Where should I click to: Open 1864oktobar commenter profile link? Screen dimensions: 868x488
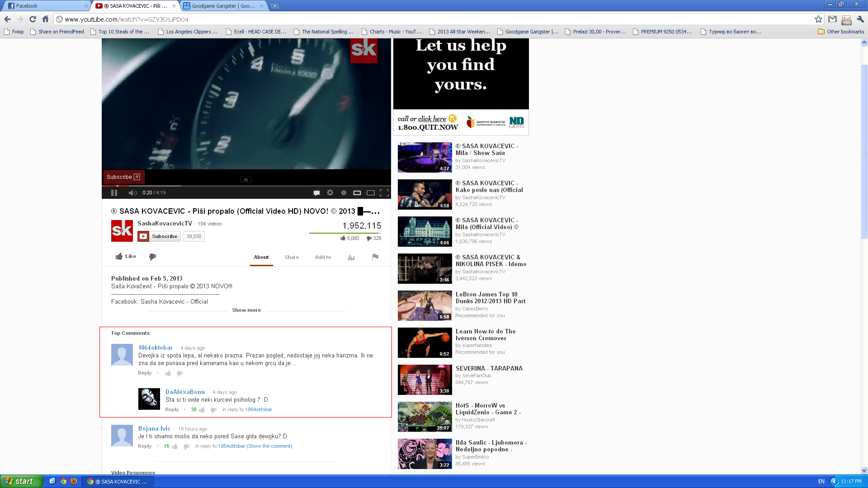pos(156,347)
